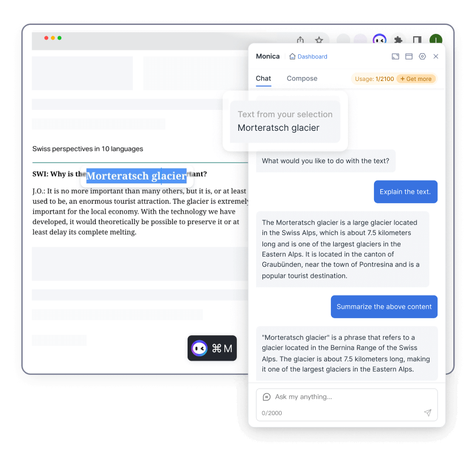Click the share page icon

tap(300, 40)
